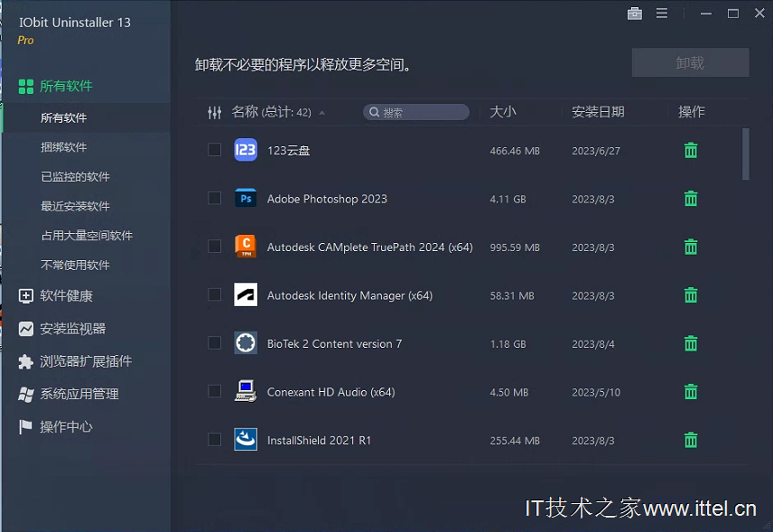This screenshot has width=773, height=532.
Task: Click trash icon for Conexant HD Audio
Action: point(691,391)
